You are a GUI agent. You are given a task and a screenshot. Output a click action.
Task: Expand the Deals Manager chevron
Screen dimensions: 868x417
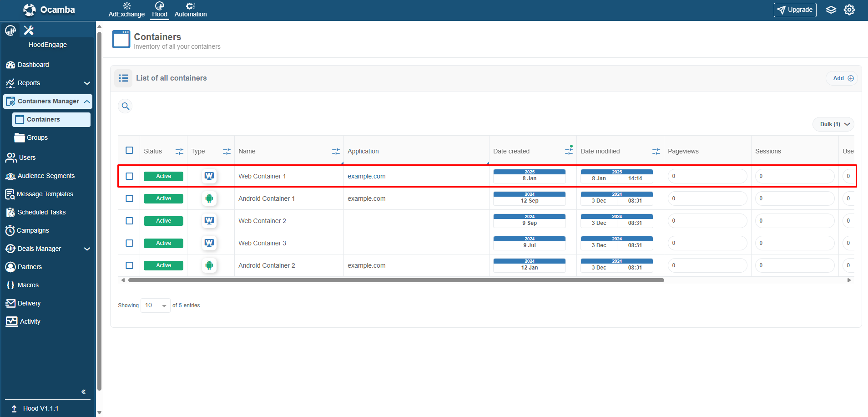tap(87, 249)
